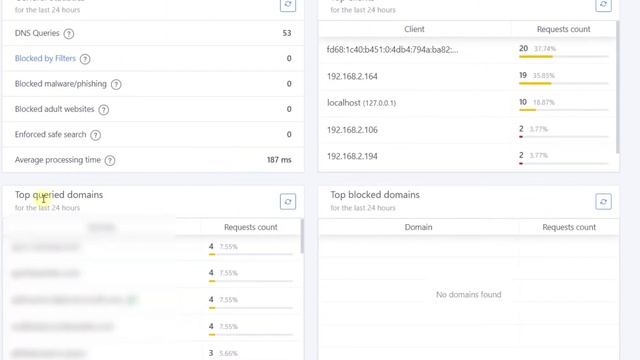Image resolution: width=640 pixels, height=360 pixels.
Task: Refresh the Top queried domains card
Action: (288, 202)
